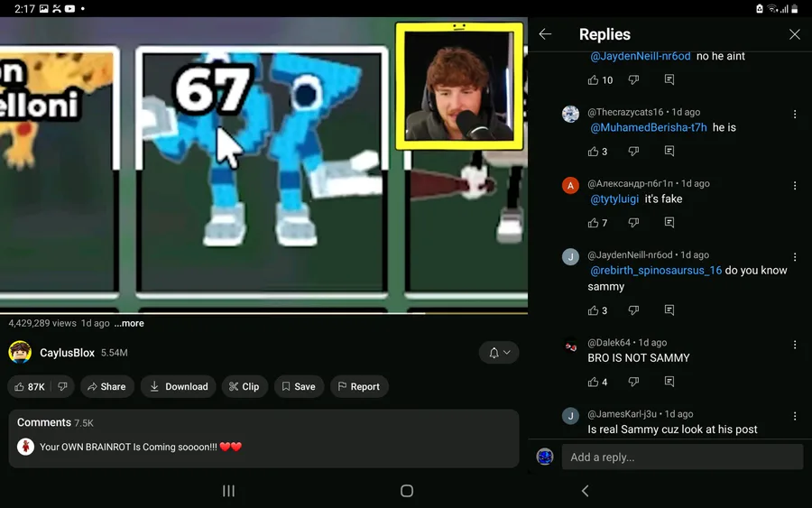This screenshot has width=812, height=508.
Task: Reply to 'BRO IS NOT SAMMY' comment
Action: click(669, 382)
